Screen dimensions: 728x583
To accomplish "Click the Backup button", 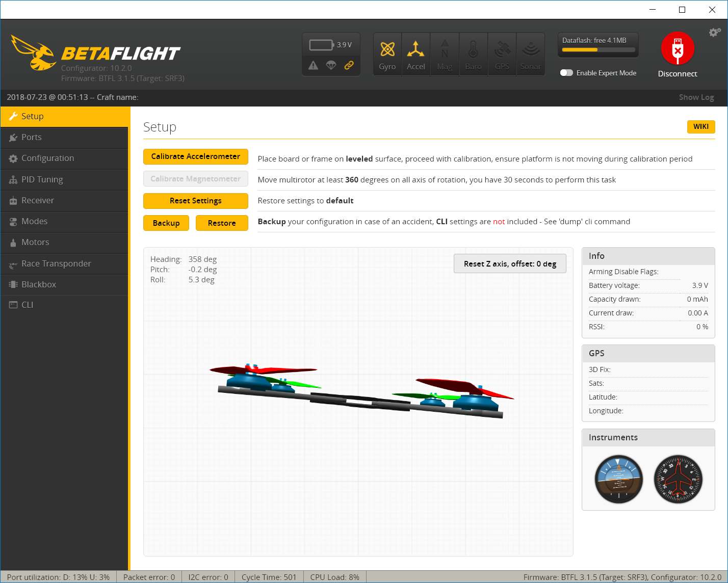I will tap(166, 223).
